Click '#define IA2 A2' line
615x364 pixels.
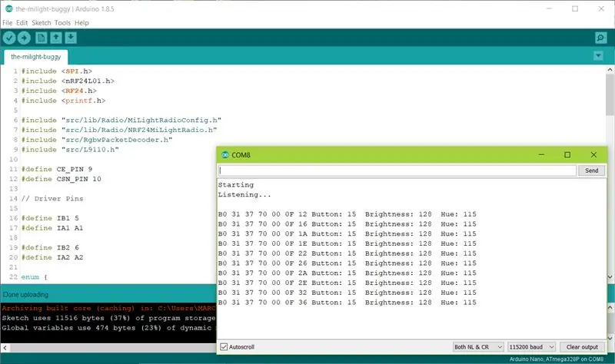tap(52, 257)
